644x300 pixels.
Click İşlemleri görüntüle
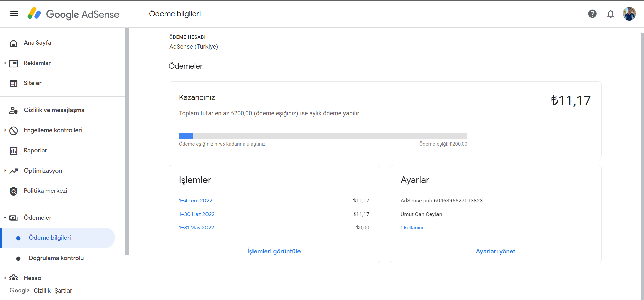(274, 251)
